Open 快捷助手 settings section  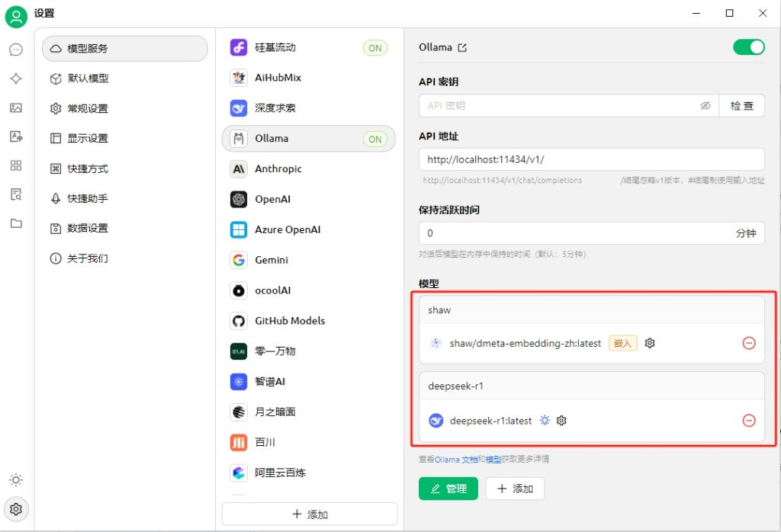pyautogui.click(x=125, y=199)
